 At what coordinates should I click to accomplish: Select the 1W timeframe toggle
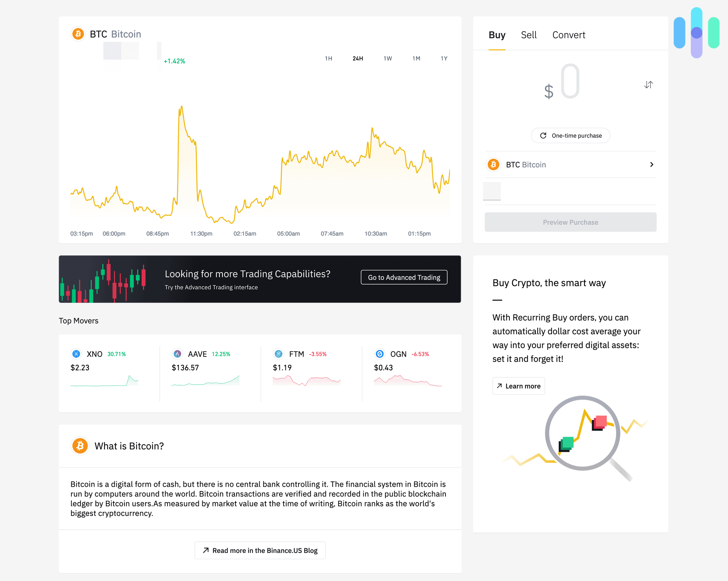[x=388, y=58]
